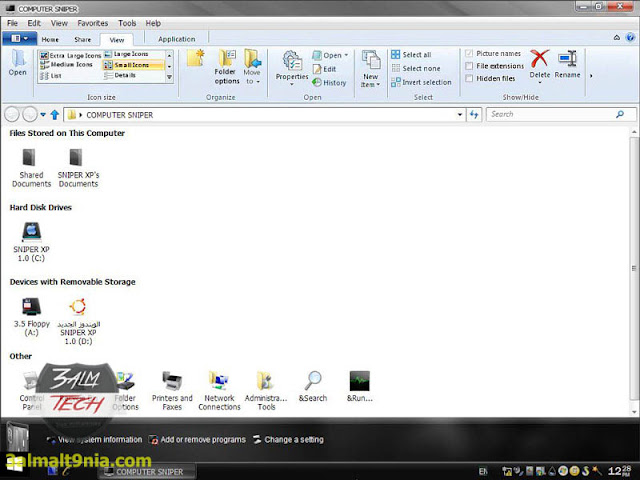Image resolution: width=640 pixels, height=480 pixels.
Task: Select the 3.5 Floppy (A:) drive
Action: coord(31,317)
